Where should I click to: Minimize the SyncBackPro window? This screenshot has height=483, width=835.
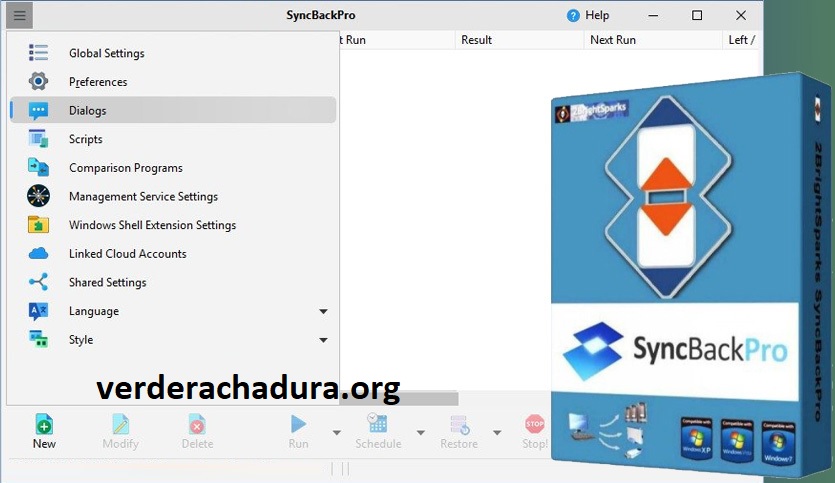point(653,15)
